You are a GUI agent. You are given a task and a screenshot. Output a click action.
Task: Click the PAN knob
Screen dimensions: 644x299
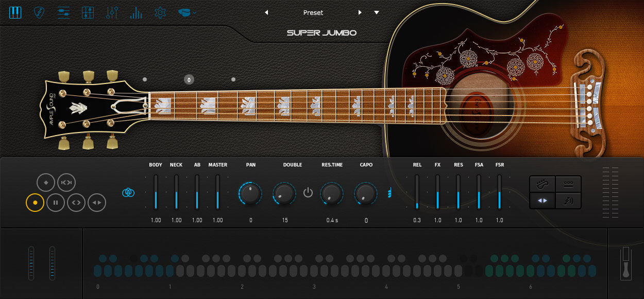pyautogui.click(x=250, y=193)
